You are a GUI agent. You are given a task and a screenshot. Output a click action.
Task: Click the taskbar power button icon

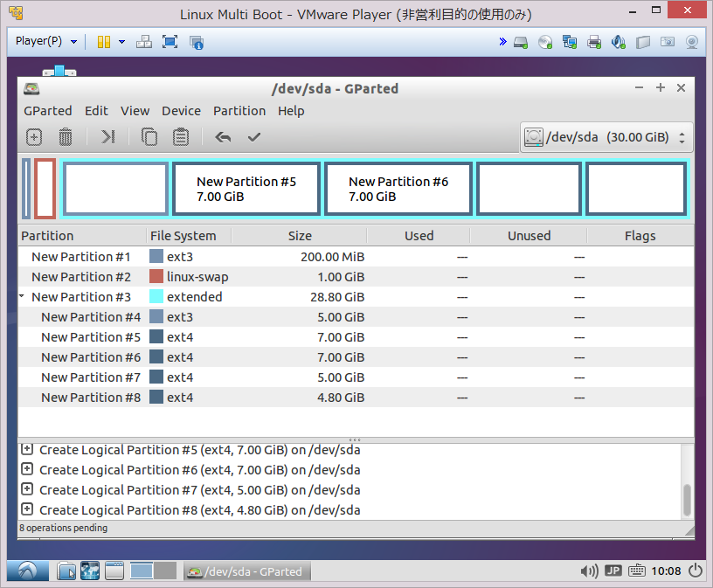696,571
